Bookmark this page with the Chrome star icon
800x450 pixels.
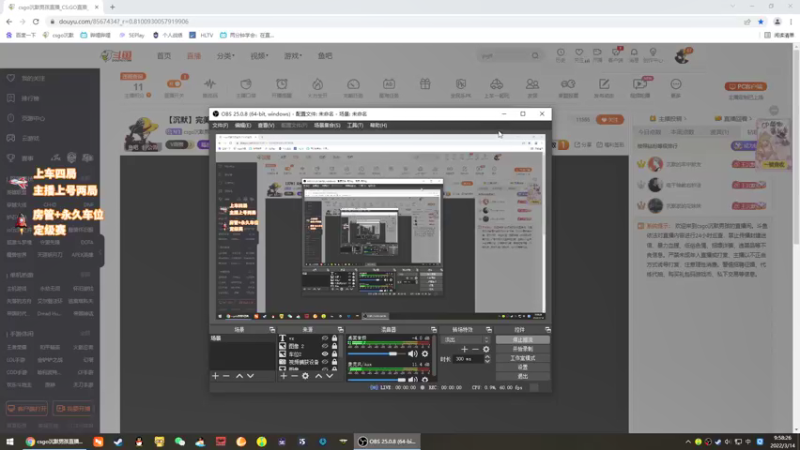[x=761, y=21]
